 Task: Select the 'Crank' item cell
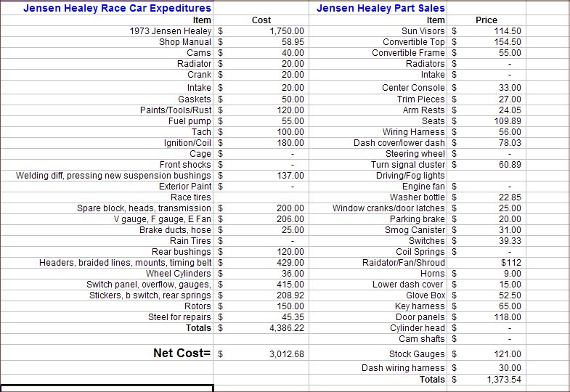[107, 75]
